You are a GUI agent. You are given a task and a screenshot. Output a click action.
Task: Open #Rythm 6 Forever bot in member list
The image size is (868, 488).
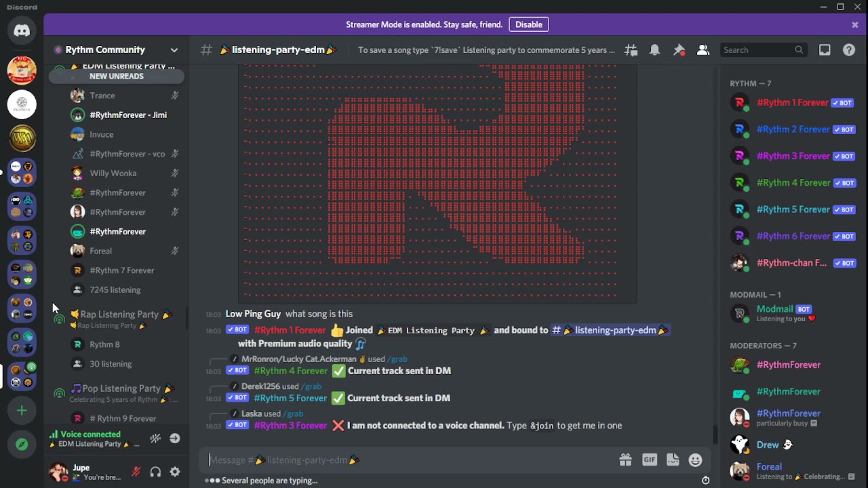click(x=792, y=237)
